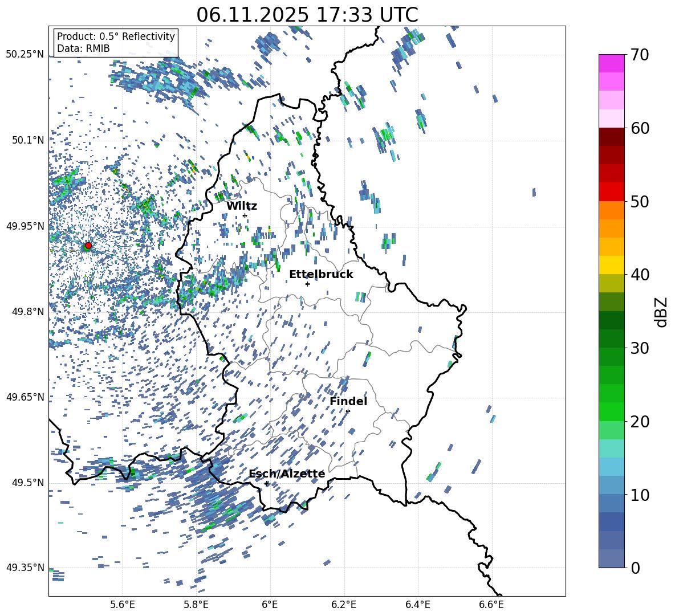Viewport: 675px width, 616px height.
Task: Pick the bright red colorbar swatch near 50
Action: pos(611,191)
